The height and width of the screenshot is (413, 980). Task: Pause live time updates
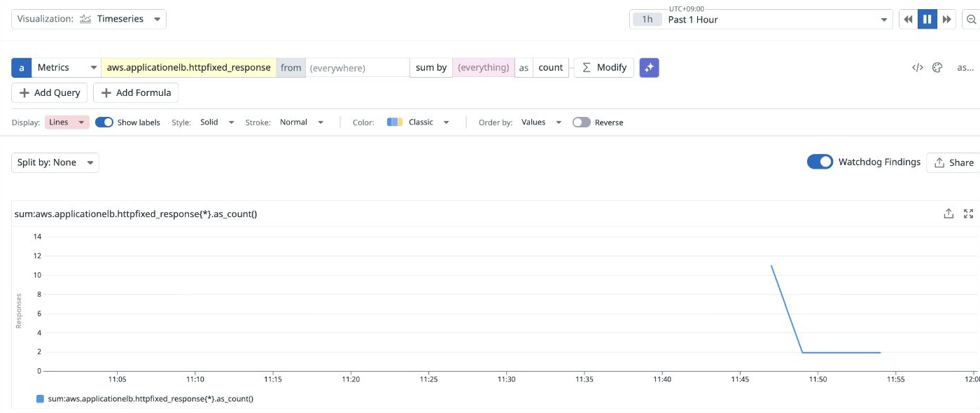tap(927, 20)
